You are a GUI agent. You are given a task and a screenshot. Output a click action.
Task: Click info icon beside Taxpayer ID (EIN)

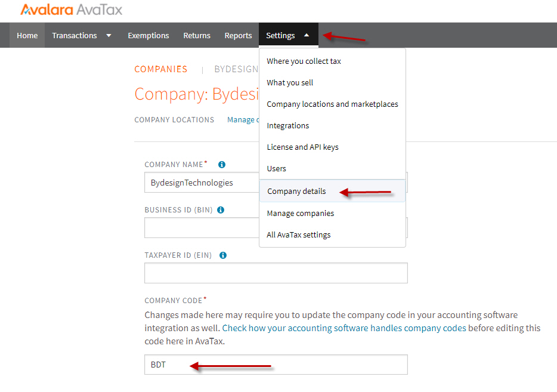(223, 255)
